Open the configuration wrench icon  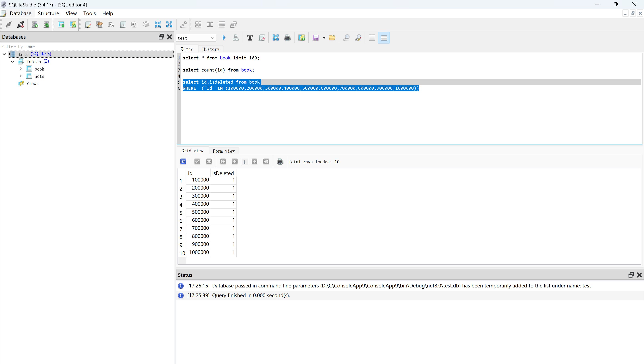[183, 24]
